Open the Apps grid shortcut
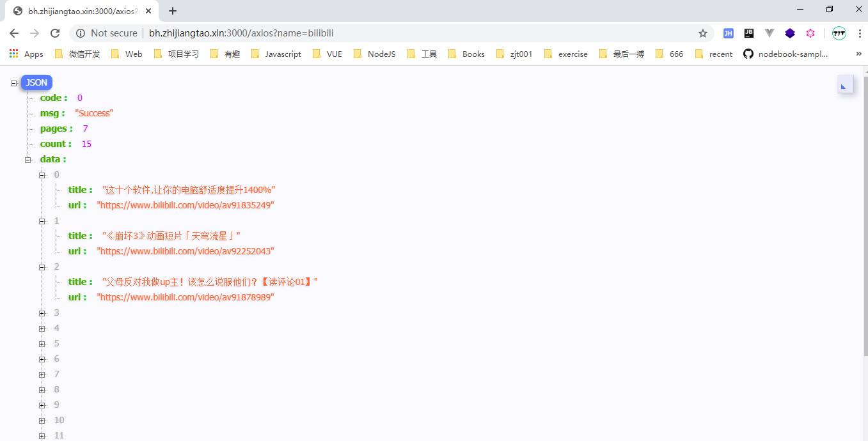Image resolution: width=868 pixels, height=441 pixels. (x=26, y=54)
